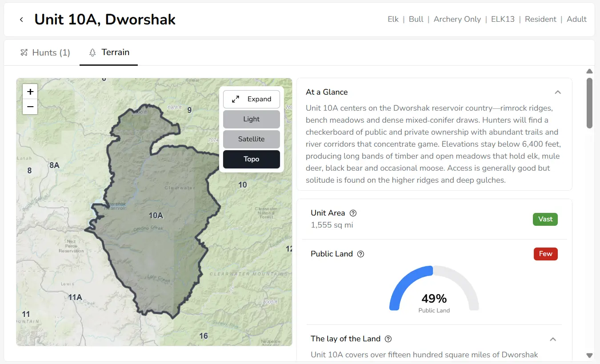Viewport: 600px width, 364px height.
Task: Zoom out of the map with minus button
Action: point(30,107)
